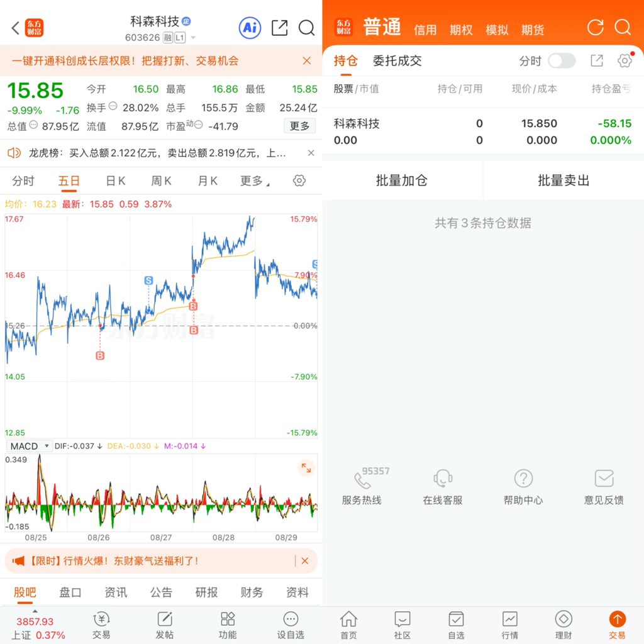Open holdings settings gear with red dot

[x=625, y=60]
